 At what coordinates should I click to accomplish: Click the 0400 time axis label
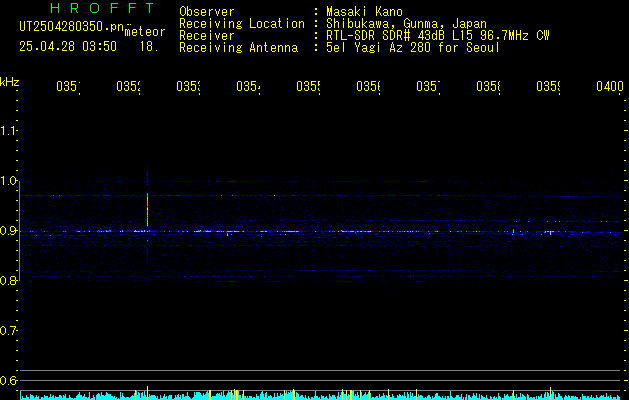[610, 87]
